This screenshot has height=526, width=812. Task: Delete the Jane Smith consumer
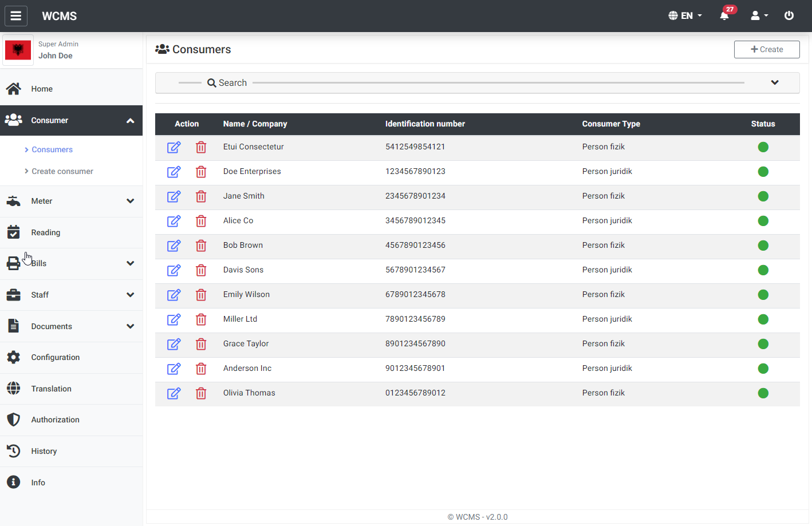(201, 196)
